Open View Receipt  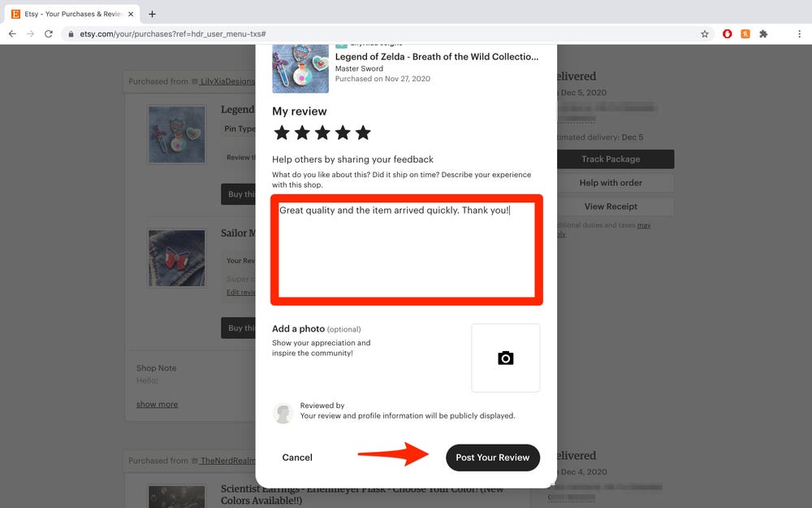click(615, 206)
